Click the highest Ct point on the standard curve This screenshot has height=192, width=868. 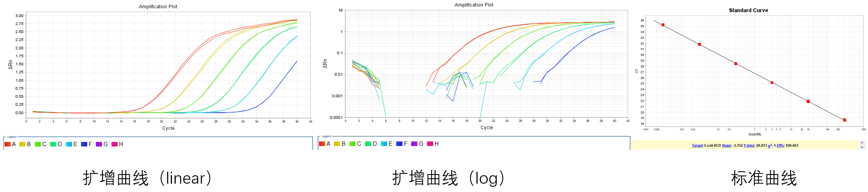pyautogui.click(x=663, y=25)
